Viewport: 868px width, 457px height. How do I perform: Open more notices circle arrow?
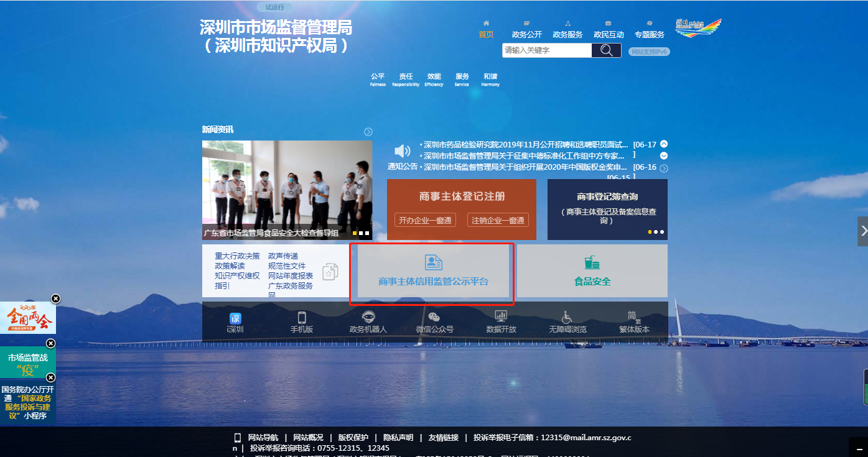[x=664, y=168]
